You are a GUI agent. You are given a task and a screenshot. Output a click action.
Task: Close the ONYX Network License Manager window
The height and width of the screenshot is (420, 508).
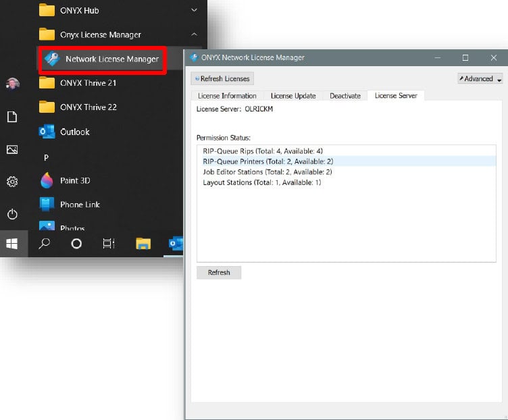click(493, 57)
